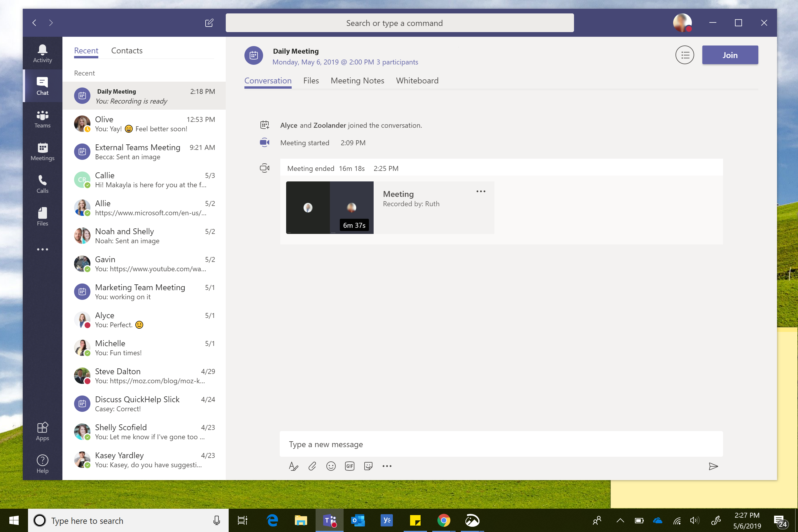Image resolution: width=798 pixels, height=532 pixels.
Task: Expand more messaging options below compose box
Action: click(x=387, y=466)
